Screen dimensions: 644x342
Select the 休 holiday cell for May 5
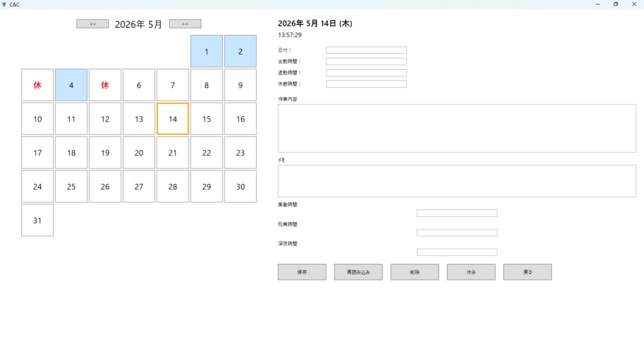tap(105, 85)
